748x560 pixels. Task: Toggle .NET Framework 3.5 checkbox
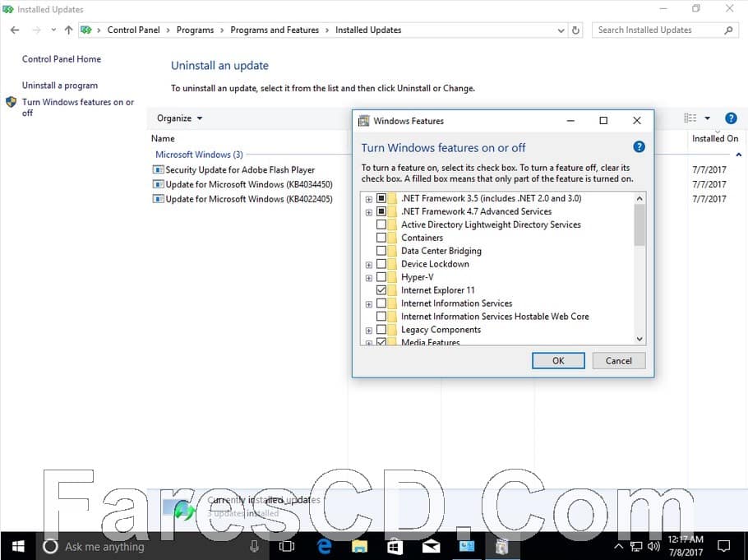(381, 197)
